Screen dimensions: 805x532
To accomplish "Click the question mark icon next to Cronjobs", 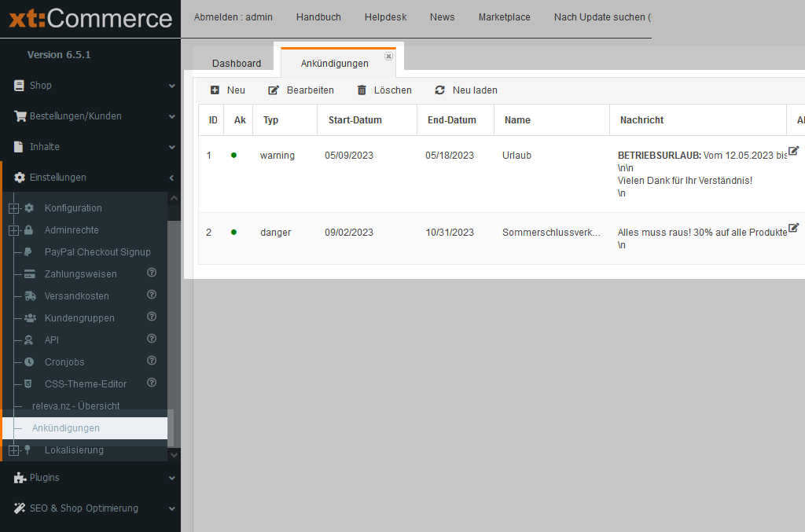I will coord(152,361).
